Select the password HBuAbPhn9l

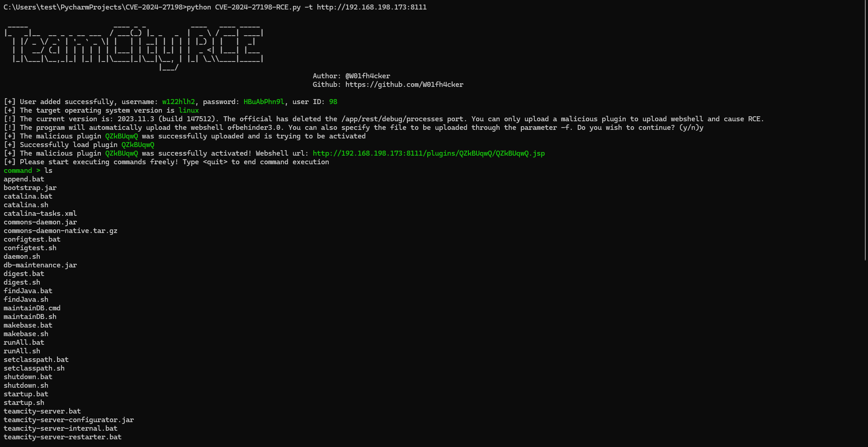[x=264, y=102]
